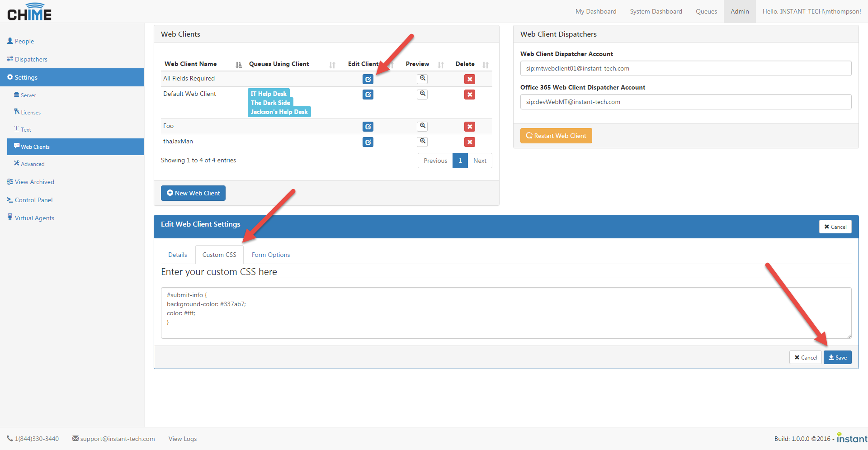Go to System Dashboard in top navigation
This screenshot has width=868, height=450.
point(656,11)
